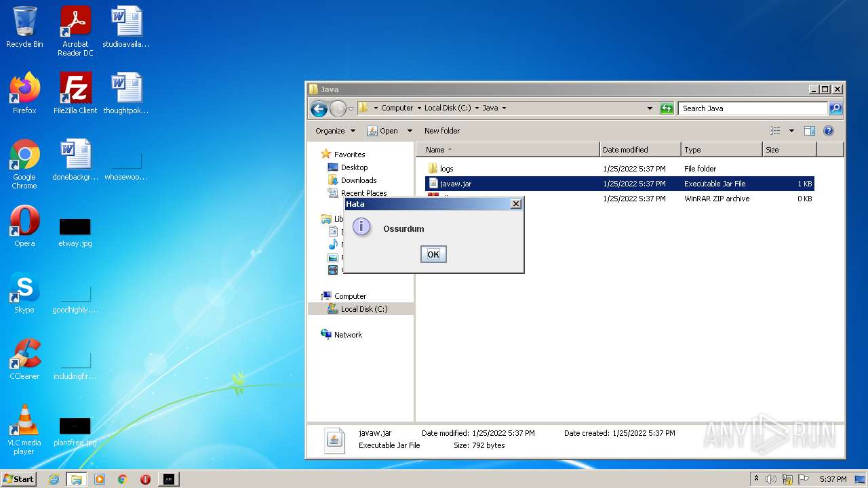Screen dimensions: 868x488
Task: Expand the Java breadcrumb dropdown arrow
Action: coord(504,108)
